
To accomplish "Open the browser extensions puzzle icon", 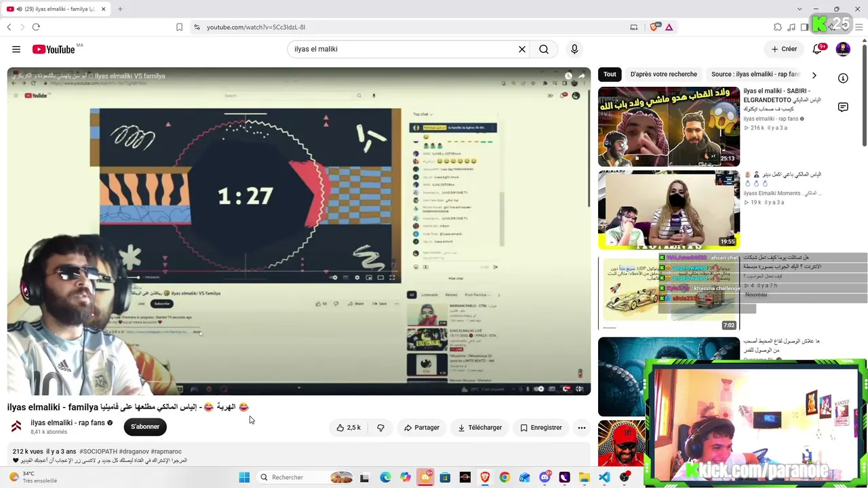I will point(778,27).
